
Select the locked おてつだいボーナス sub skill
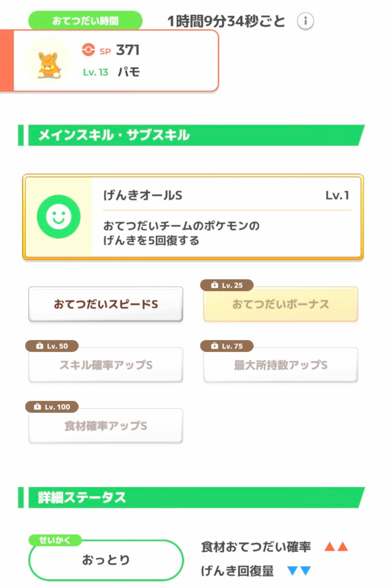[x=280, y=304]
